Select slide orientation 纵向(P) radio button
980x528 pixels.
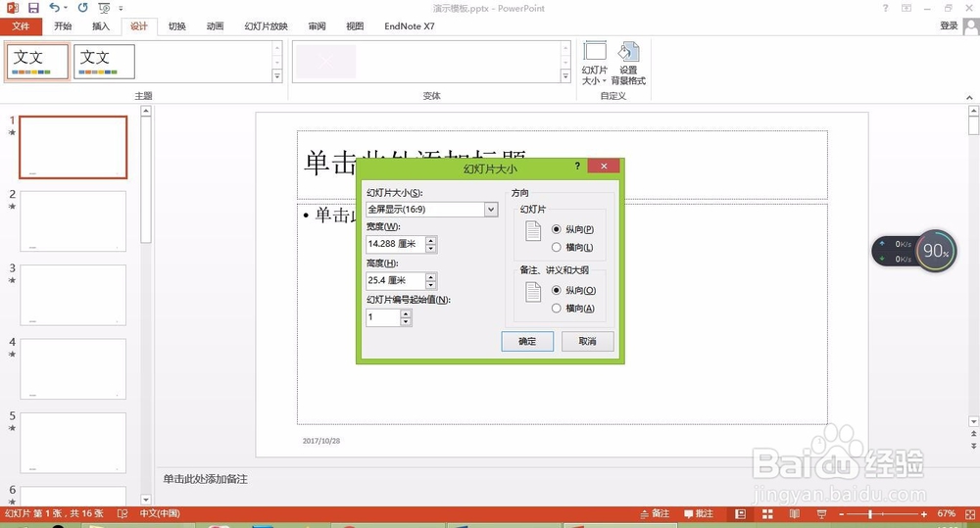click(557, 229)
